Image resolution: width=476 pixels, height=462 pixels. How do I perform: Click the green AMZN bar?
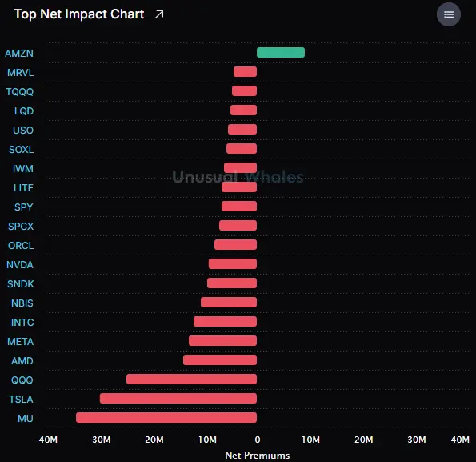coord(281,53)
